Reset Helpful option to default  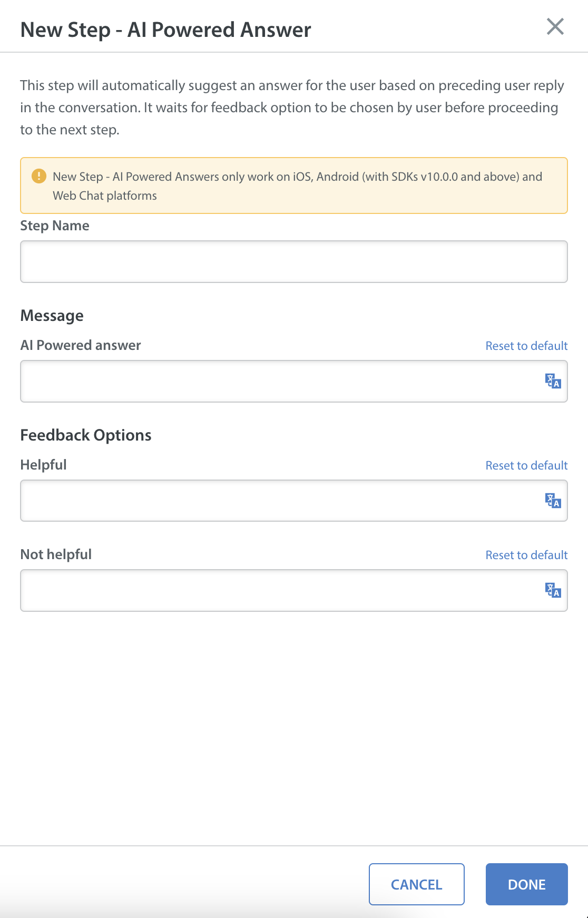click(x=526, y=465)
